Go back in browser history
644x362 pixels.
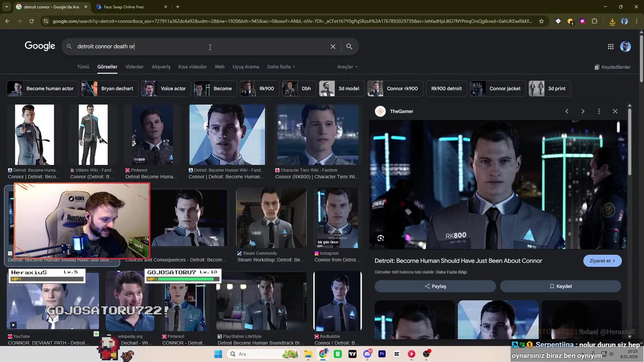[x=7, y=21]
